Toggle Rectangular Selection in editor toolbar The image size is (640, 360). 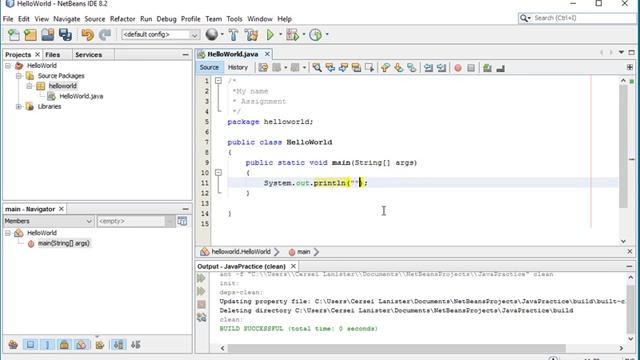click(369, 68)
